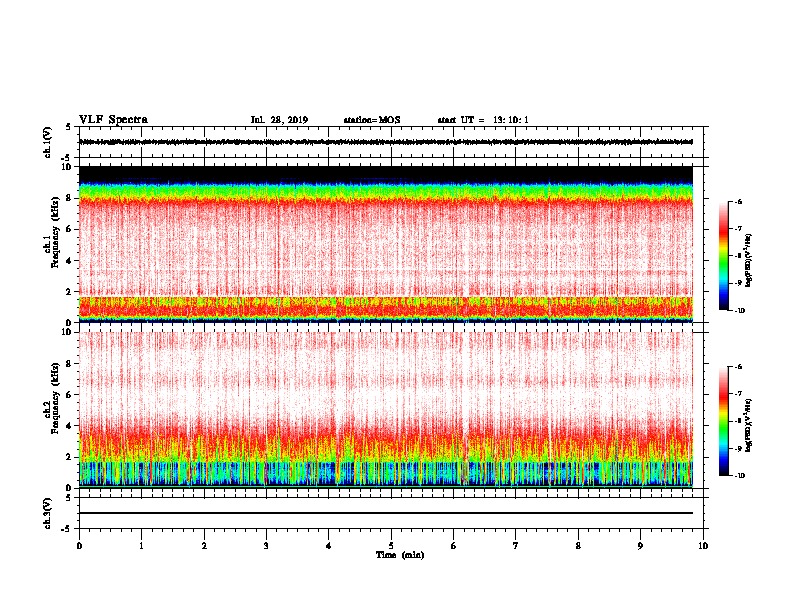
Task: Click the "-8" label on ch.1 color scale
Action: tap(738, 256)
